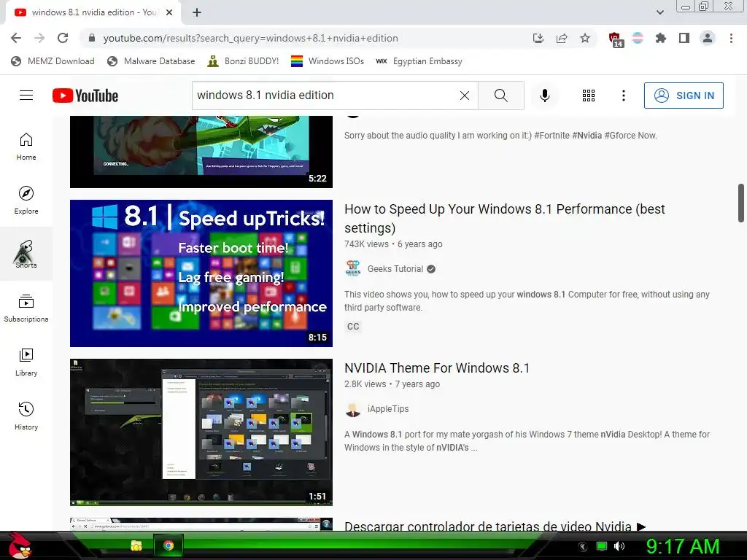The height and width of the screenshot is (560, 747).
Task: Open the striped pink-blue extension icon
Action: coord(638,38)
